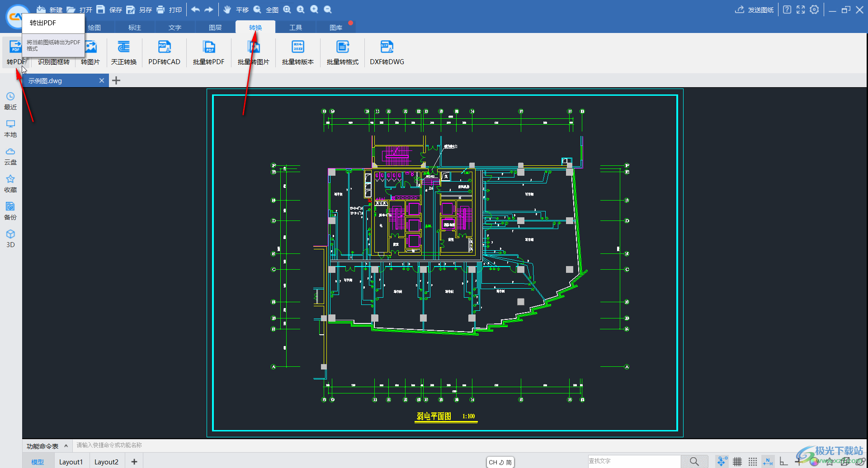This screenshot has height=468, width=868.
Task: Add a new layout with plus button
Action: tap(134, 462)
